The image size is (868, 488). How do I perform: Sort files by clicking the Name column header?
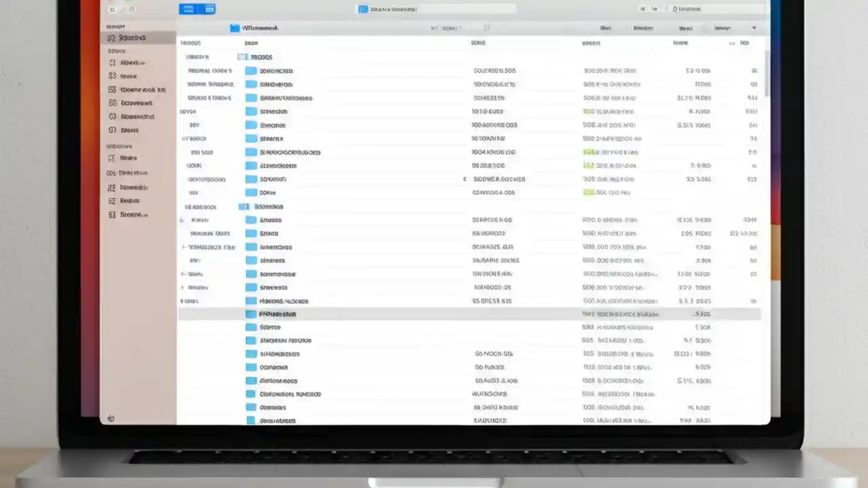pyautogui.click(x=252, y=43)
